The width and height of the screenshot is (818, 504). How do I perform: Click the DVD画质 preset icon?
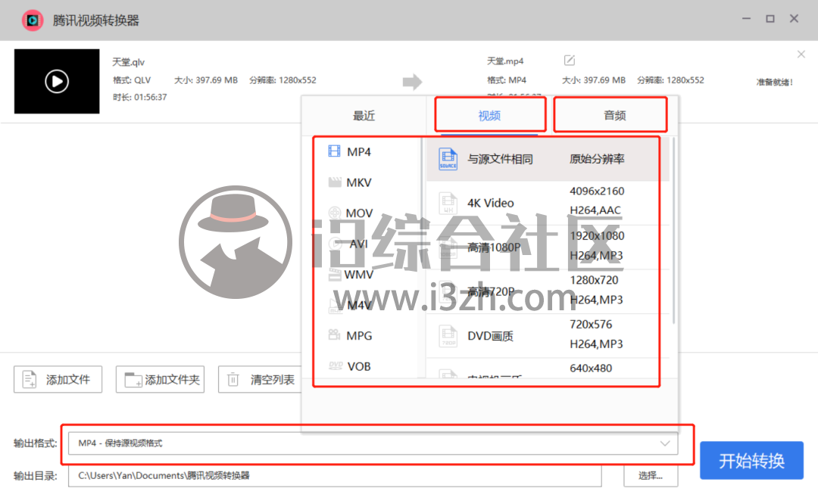click(448, 336)
